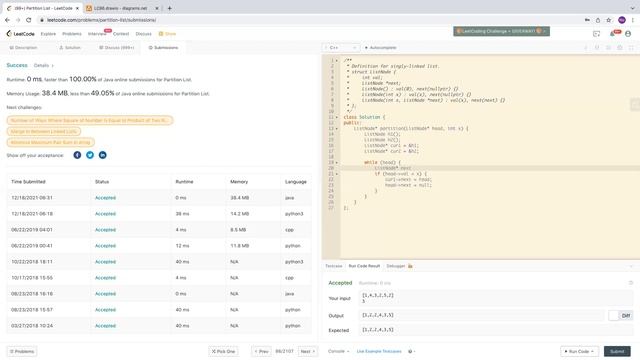Click the browser address bar
640x360 pixels.
click(310, 20)
